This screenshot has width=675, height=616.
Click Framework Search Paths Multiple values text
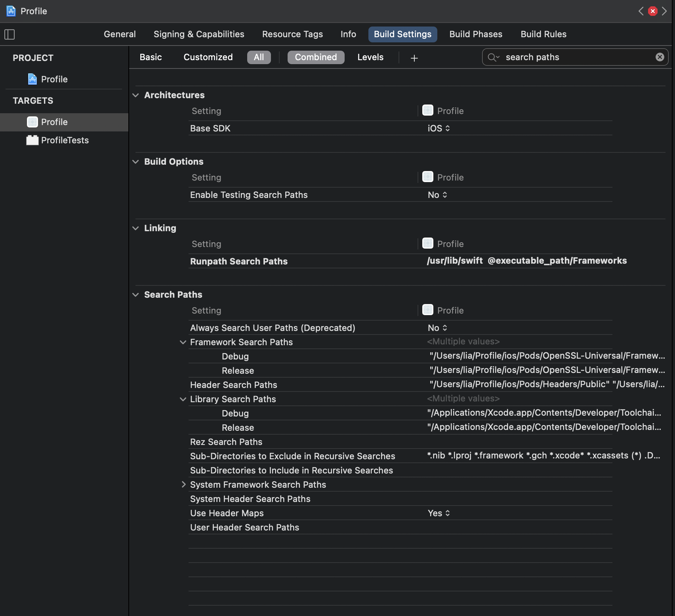463,341
